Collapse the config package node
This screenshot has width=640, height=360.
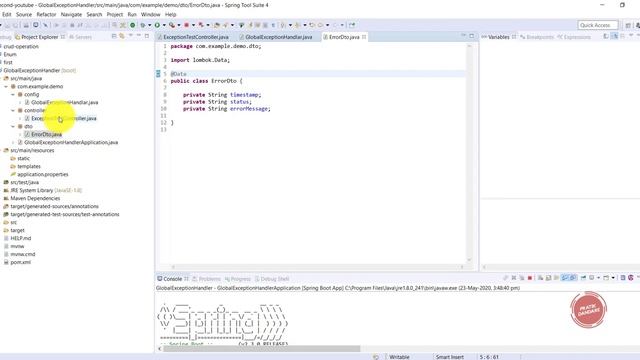13,94
